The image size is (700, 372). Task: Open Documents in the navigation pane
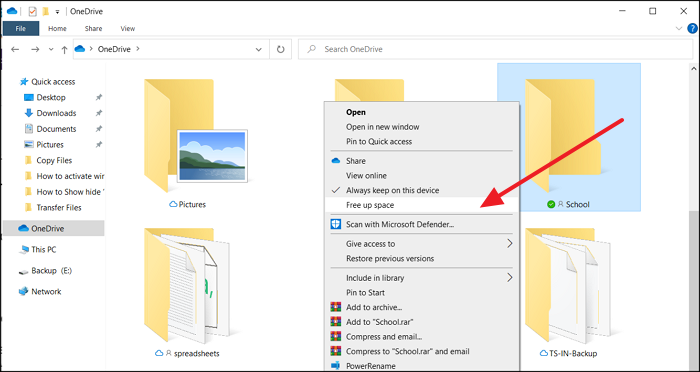[56, 129]
